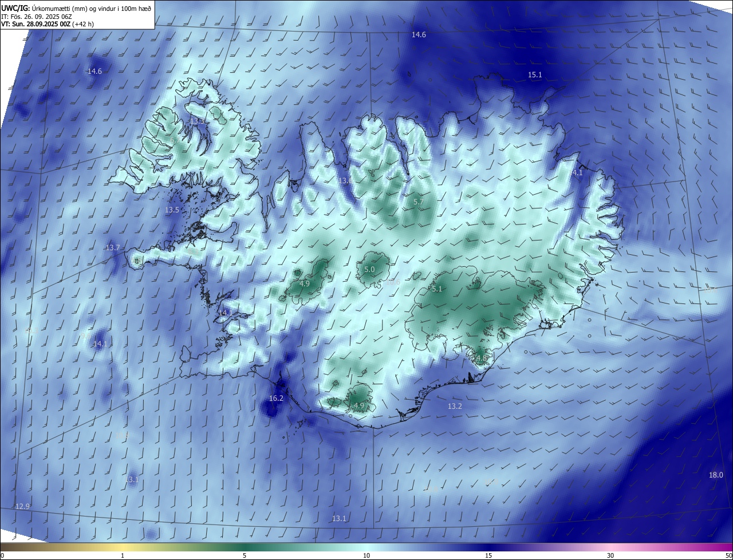733x560 pixels.
Task: Click the 16.2 value label on the map
Action: point(276,398)
